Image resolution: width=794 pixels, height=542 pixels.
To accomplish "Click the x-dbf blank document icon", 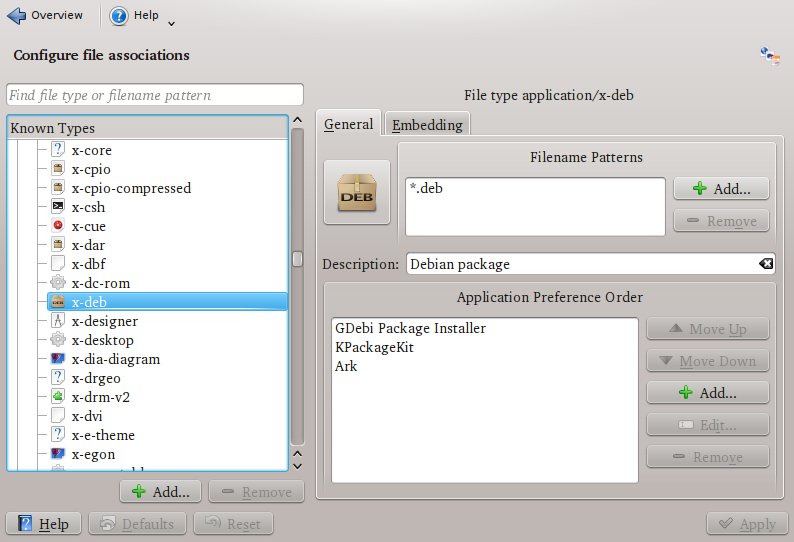I will [58, 263].
